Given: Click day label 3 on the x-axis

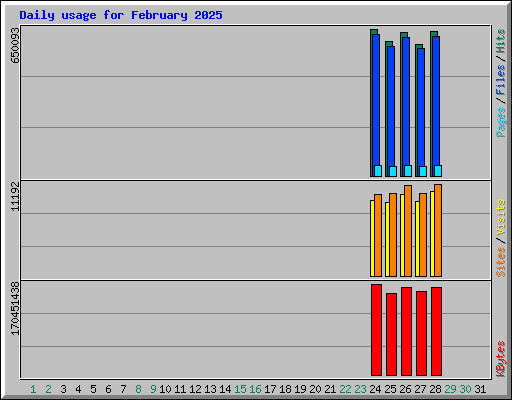Looking at the screenshot, I should coord(63,389).
